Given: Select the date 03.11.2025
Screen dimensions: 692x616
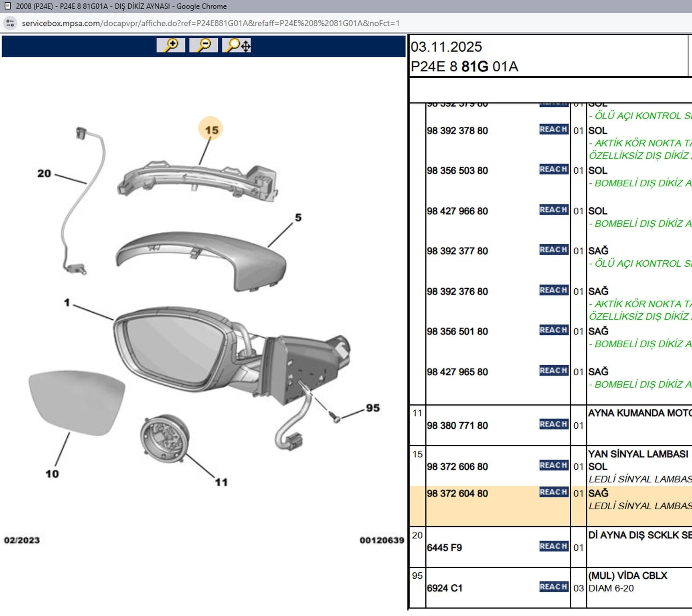Looking at the screenshot, I should pyautogui.click(x=446, y=47).
